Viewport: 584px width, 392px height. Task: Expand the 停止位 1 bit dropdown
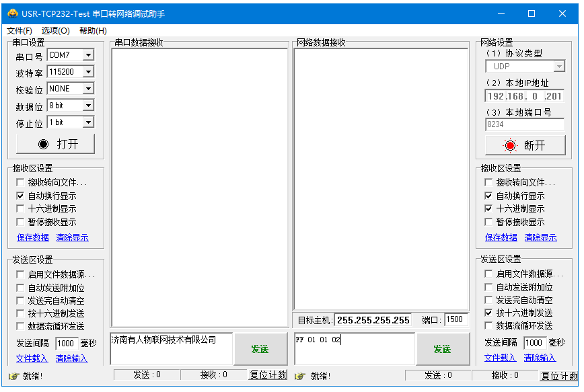click(88, 122)
